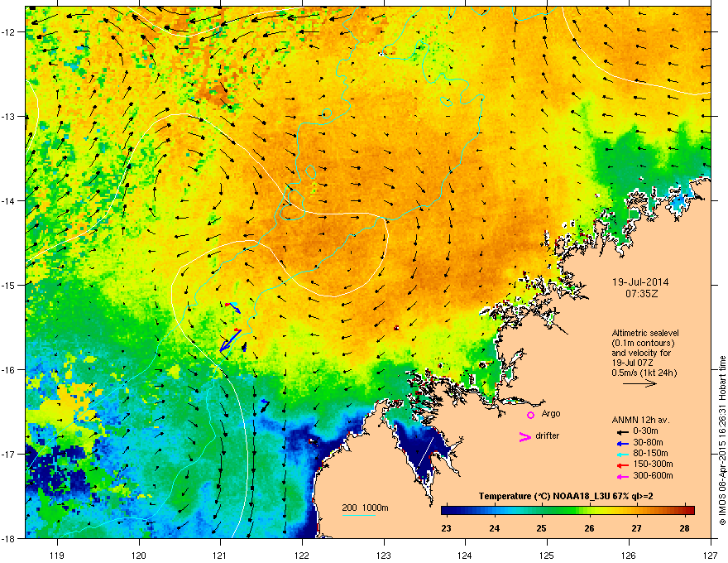Screen dimensions: 728x563
Task: Click the red 150-300m legend arrow
Action: pyautogui.click(x=622, y=465)
